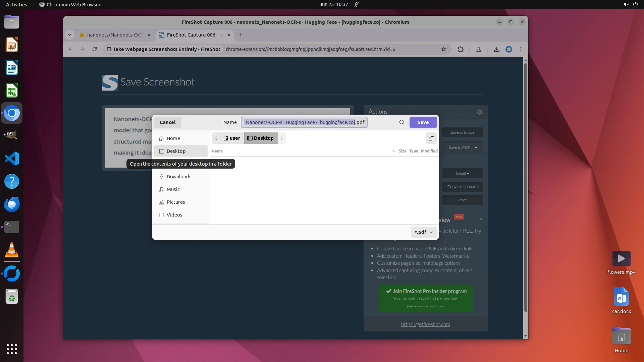Navigate back with path bar left chevron
The height and width of the screenshot is (362, 644).
[x=216, y=138]
